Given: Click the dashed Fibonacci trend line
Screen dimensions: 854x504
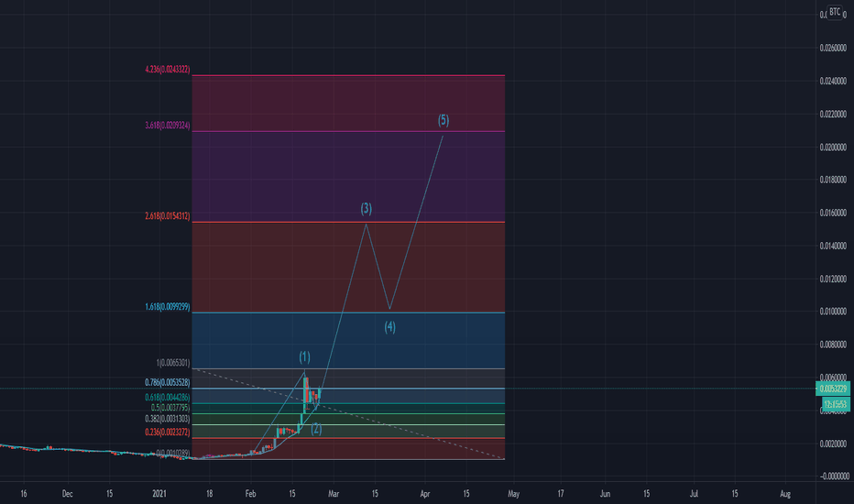Looking at the screenshot, I should [348, 413].
